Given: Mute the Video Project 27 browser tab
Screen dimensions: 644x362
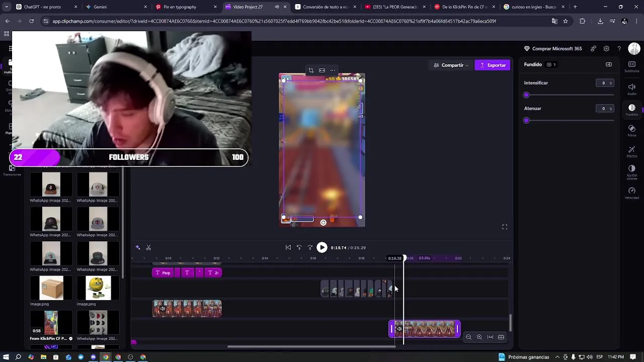Looking at the screenshot, I should 277,7.
